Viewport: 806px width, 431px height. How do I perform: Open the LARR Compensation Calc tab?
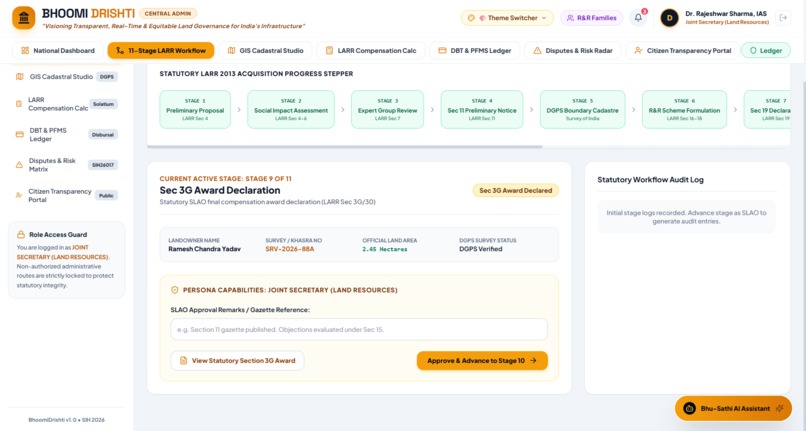click(x=371, y=50)
